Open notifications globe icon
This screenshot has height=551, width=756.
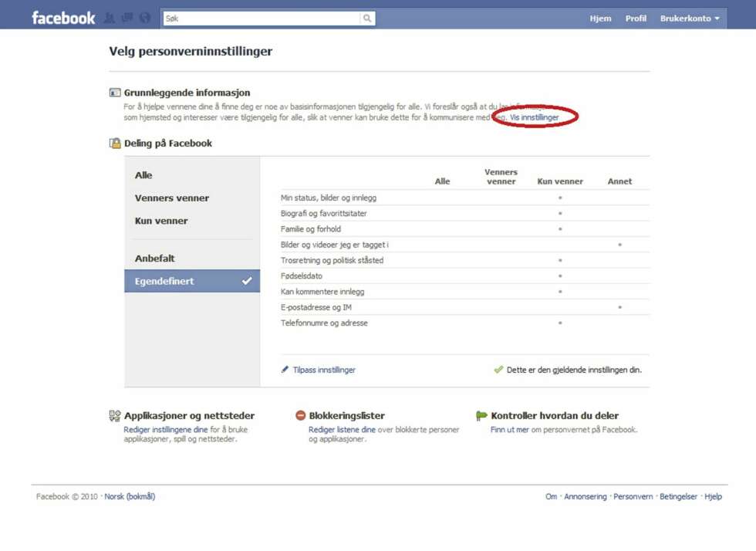point(145,19)
